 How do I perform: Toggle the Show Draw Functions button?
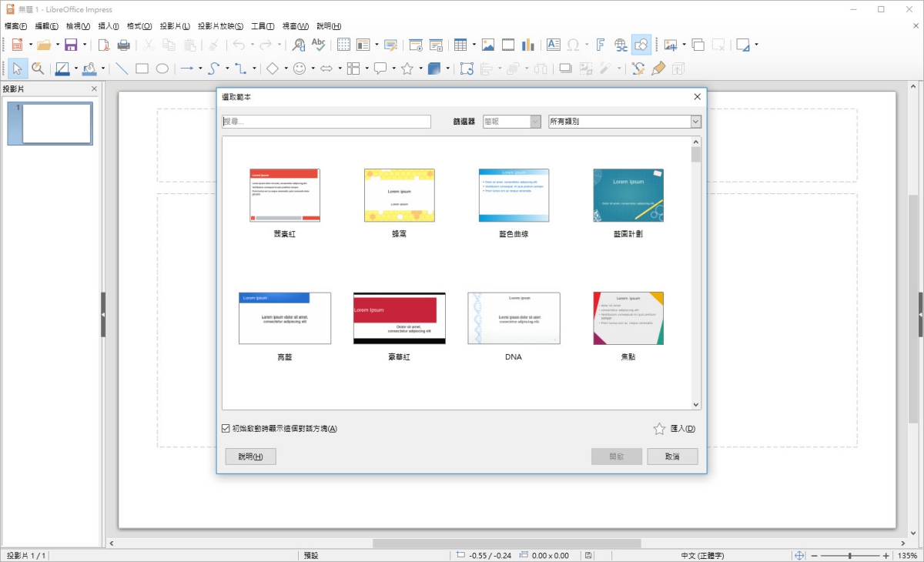click(x=641, y=45)
